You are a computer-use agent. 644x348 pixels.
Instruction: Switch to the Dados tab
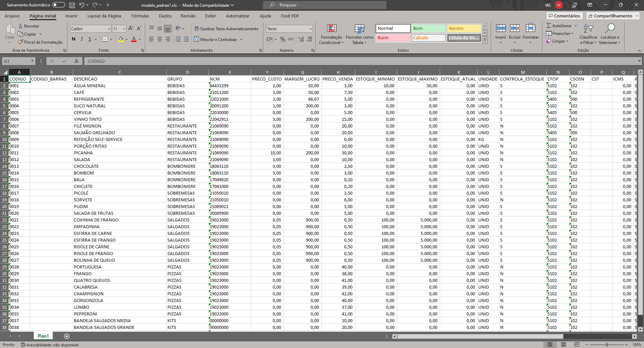click(x=165, y=16)
